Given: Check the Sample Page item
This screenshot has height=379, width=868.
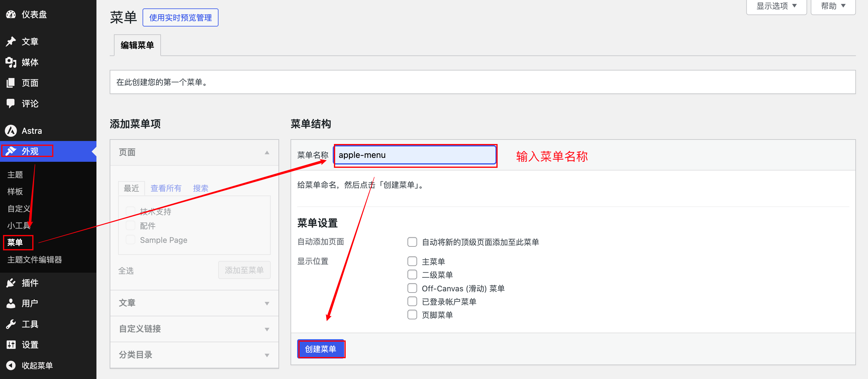Looking at the screenshot, I should [131, 240].
